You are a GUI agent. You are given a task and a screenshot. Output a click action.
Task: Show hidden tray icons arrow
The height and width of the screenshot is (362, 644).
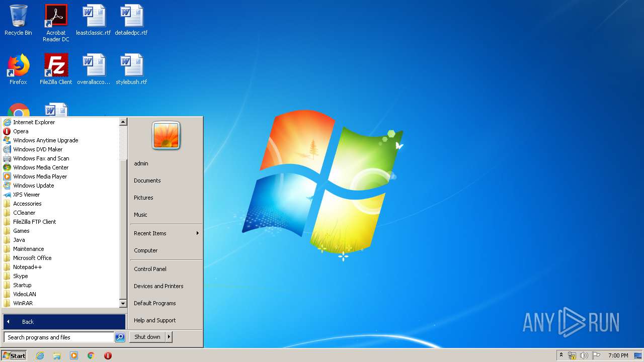point(561,355)
